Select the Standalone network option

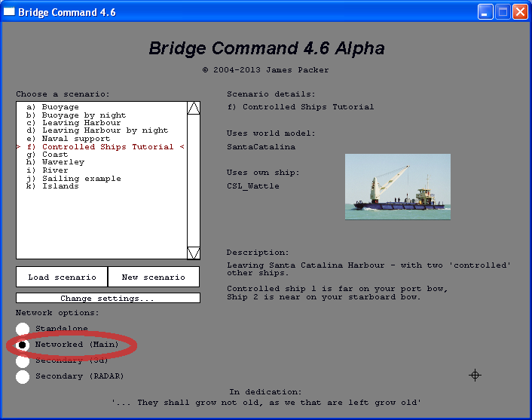tap(23, 329)
